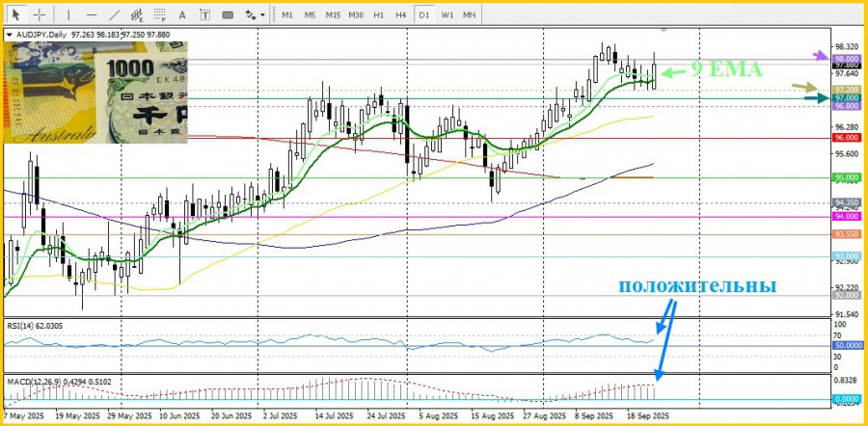
Task: Open the arrows and shapes dropdown
Action: coord(255,14)
